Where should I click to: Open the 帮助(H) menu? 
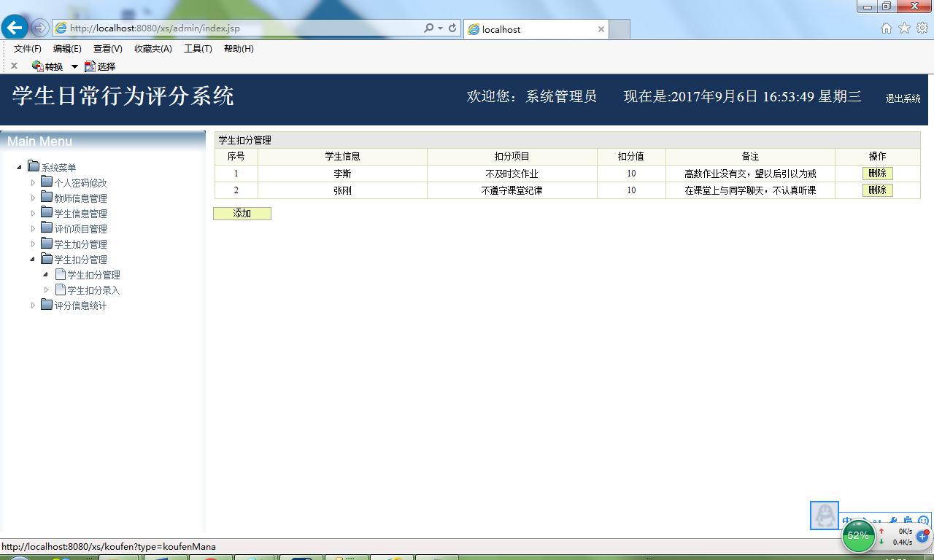tap(239, 49)
